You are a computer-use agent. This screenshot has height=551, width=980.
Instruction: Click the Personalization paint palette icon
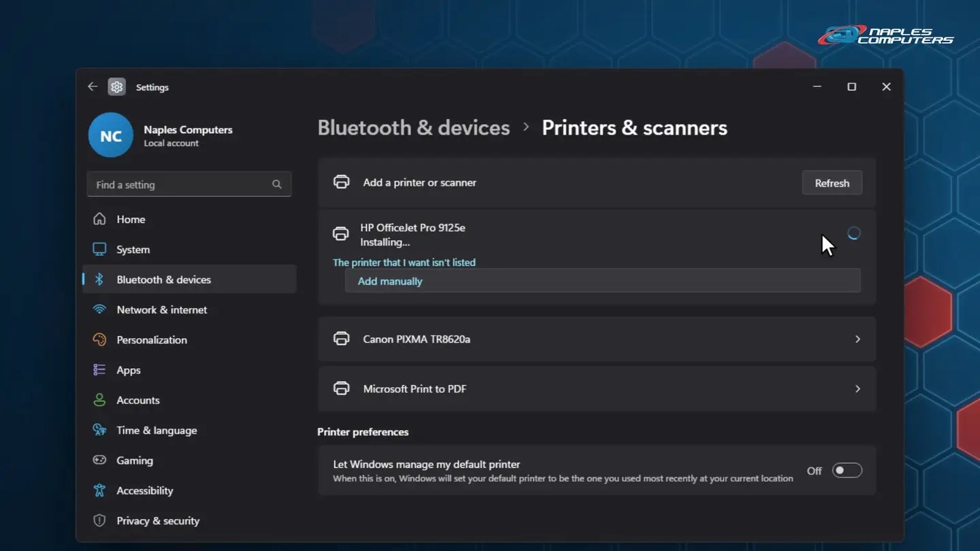click(99, 339)
